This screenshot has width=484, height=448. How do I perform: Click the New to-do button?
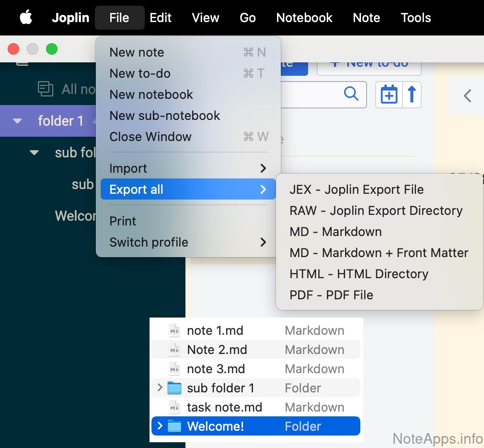(369, 65)
